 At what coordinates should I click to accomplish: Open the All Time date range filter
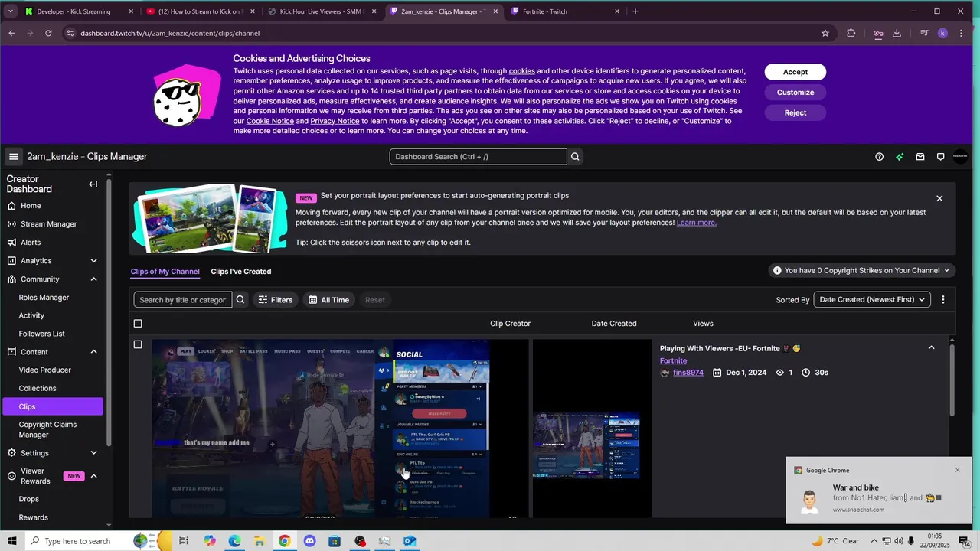point(328,300)
